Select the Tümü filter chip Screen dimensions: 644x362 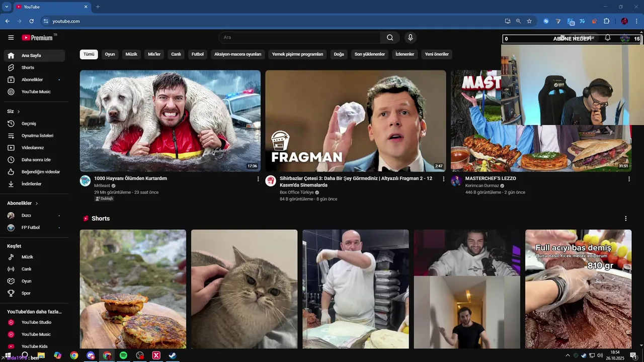point(89,54)
